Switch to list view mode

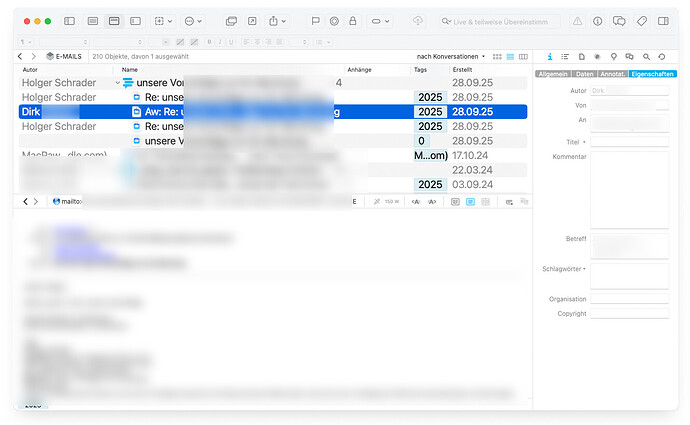point(509,57)
